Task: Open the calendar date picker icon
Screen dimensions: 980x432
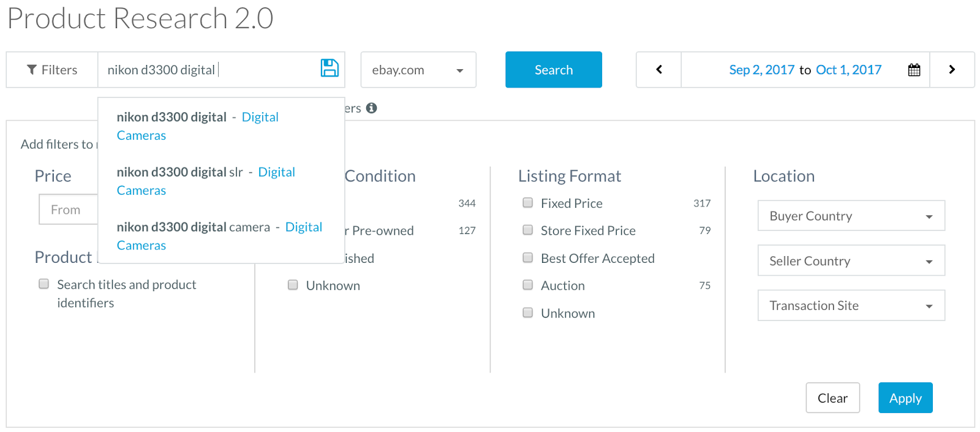Action: tap(914, 70)
